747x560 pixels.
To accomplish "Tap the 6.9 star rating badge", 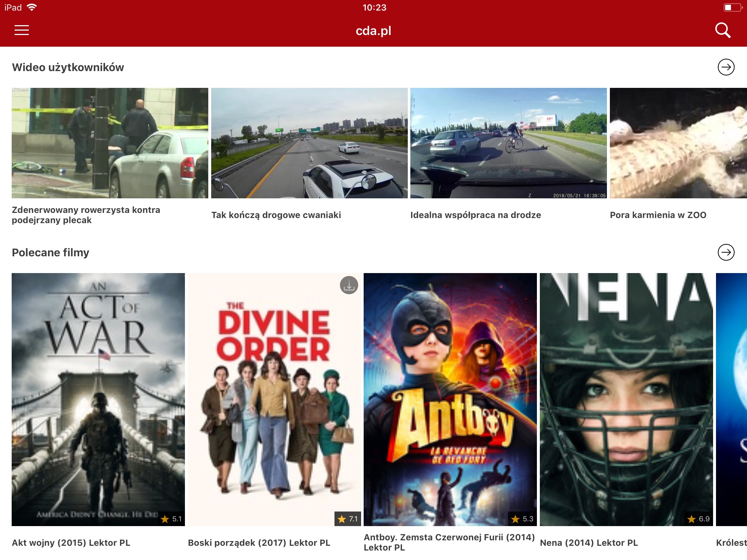I will [x=699, y=519].
